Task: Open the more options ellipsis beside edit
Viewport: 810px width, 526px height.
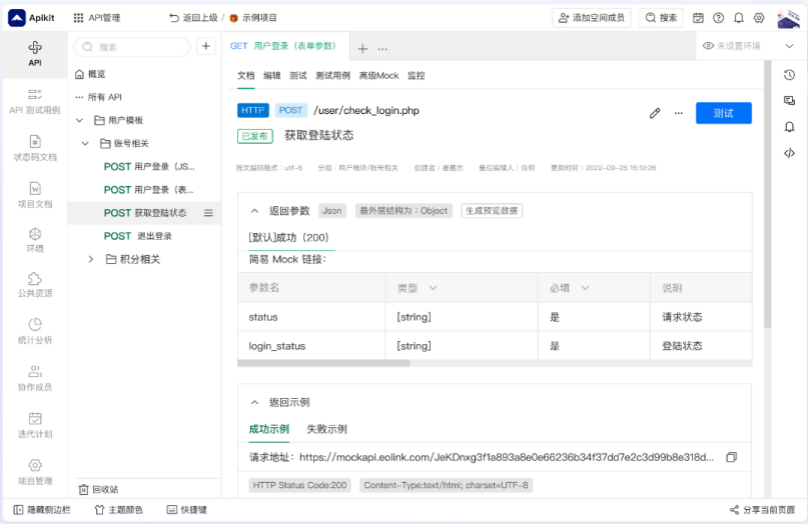Action: [x=678, y=113]
